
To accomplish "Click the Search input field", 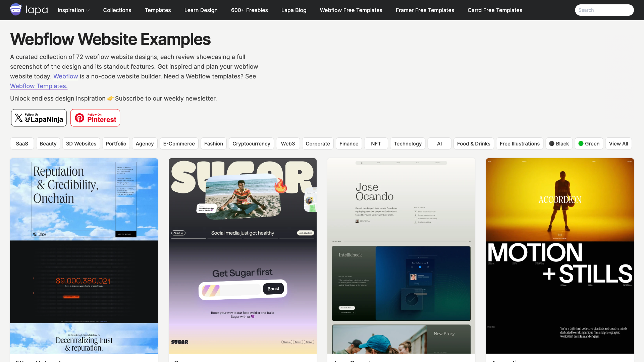I will pyautogui.click(x=604, y=10).
